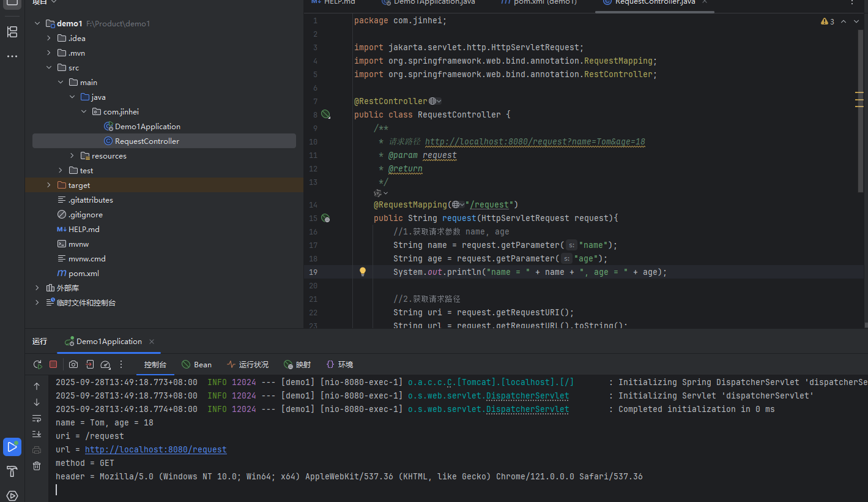Viewport: 868px width, 502px height.
Task: Click globe icon inside @RequestMapping
Action: click(x=455, y=204)
